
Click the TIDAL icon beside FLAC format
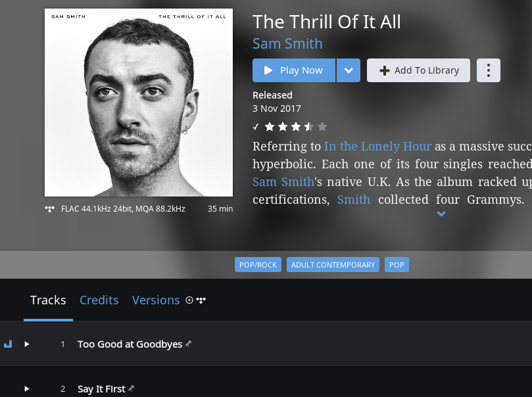[x=49, y=209]
